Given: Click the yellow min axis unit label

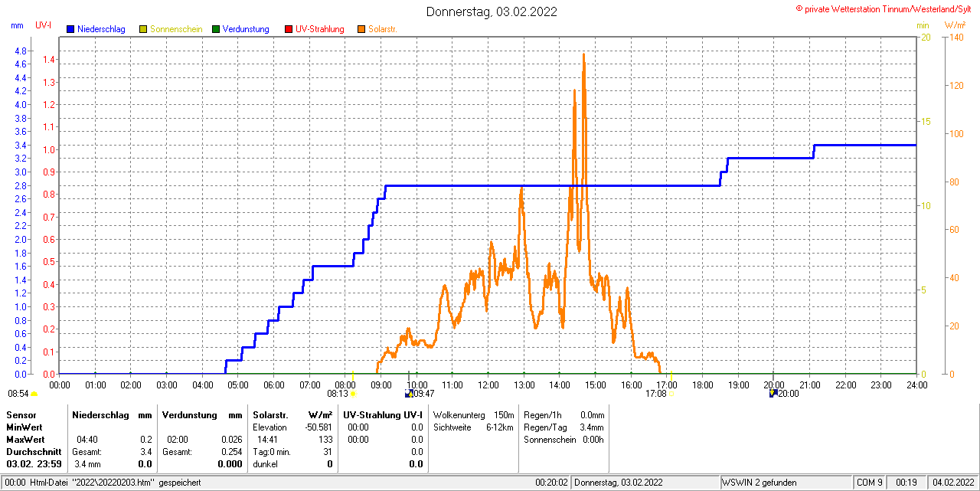Looking at the screenshot, I should click(923, 25).
